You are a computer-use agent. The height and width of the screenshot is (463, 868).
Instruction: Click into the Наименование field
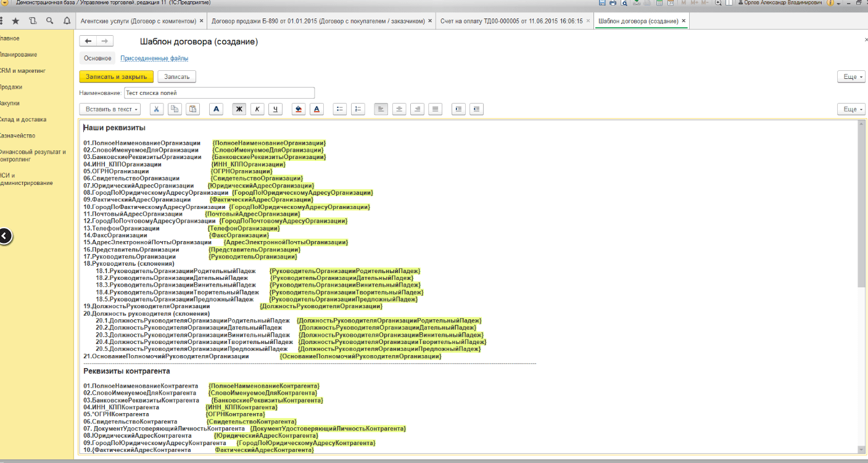pyautogui.click(x=218, y=92)
